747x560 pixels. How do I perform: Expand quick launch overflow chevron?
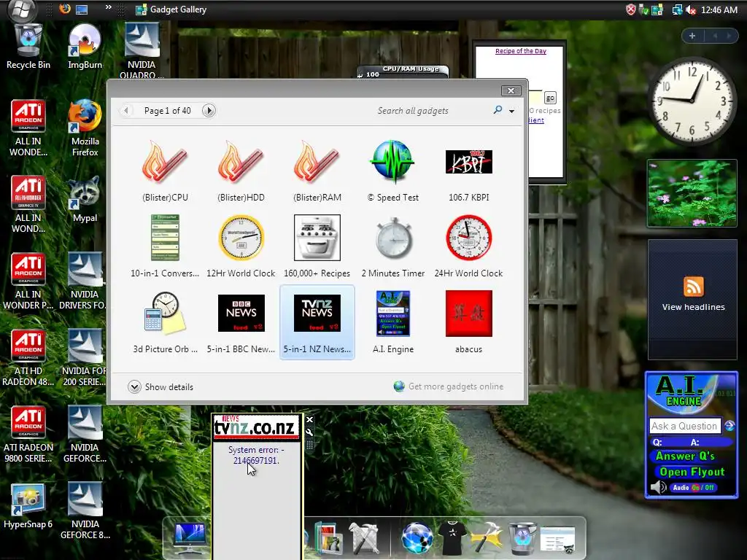109,7
